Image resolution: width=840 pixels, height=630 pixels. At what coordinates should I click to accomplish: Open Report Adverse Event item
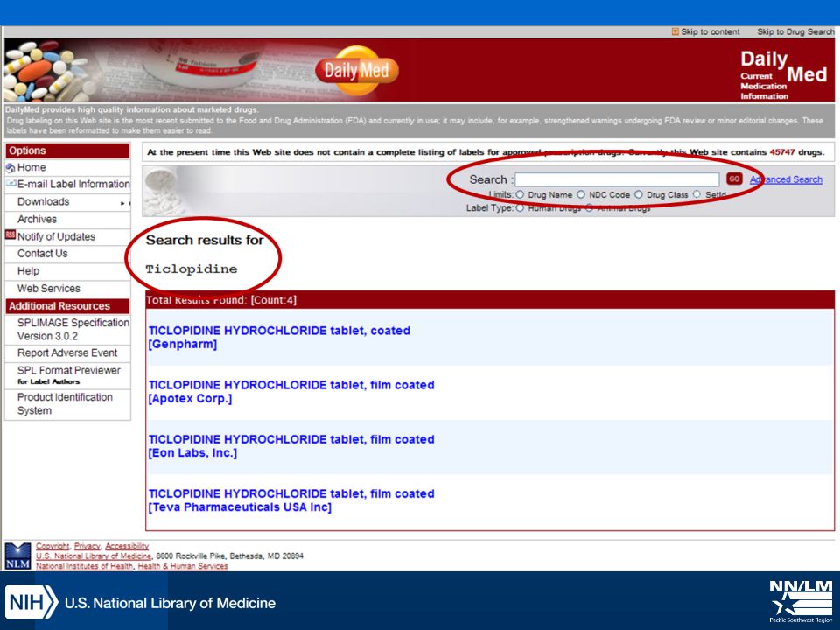click(x=67, y=353)
